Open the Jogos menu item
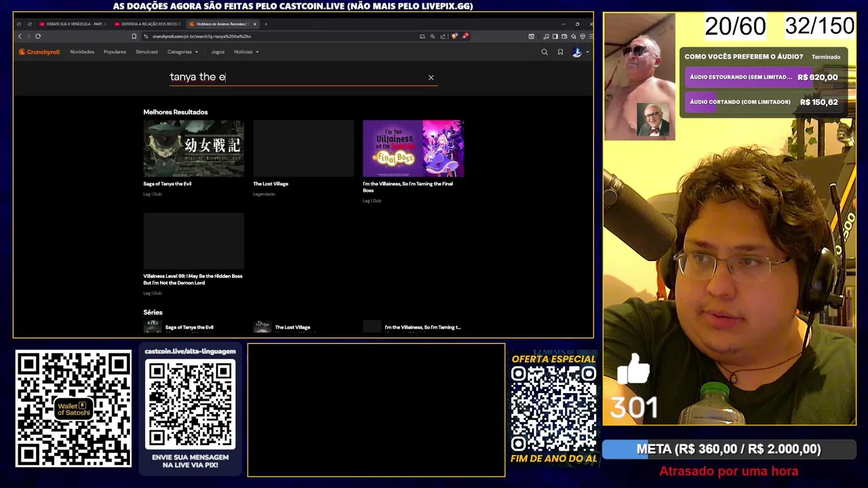The width and height of the screenshot is (868, 488). pyautogui.click(x=218, y=52)
